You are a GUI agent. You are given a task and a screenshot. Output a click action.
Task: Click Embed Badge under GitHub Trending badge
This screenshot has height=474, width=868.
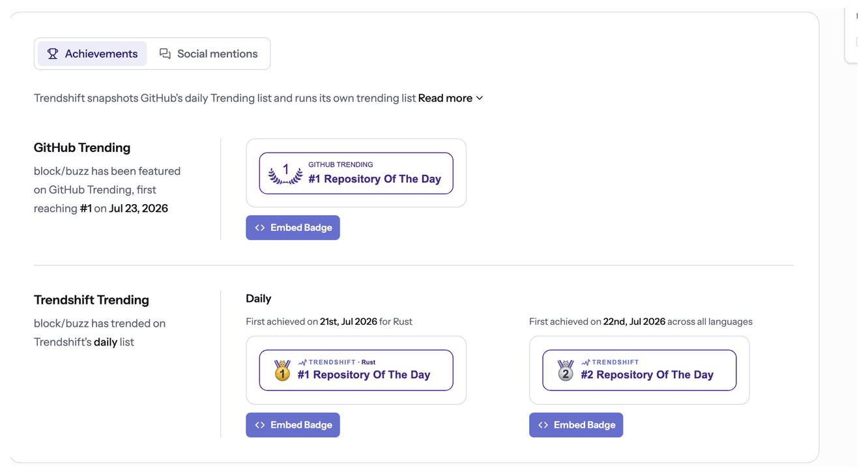tap(293, 228)
